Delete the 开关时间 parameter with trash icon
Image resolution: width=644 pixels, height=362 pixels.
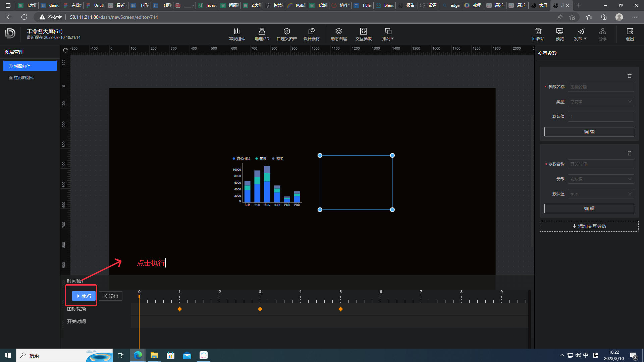coord(630,153)
